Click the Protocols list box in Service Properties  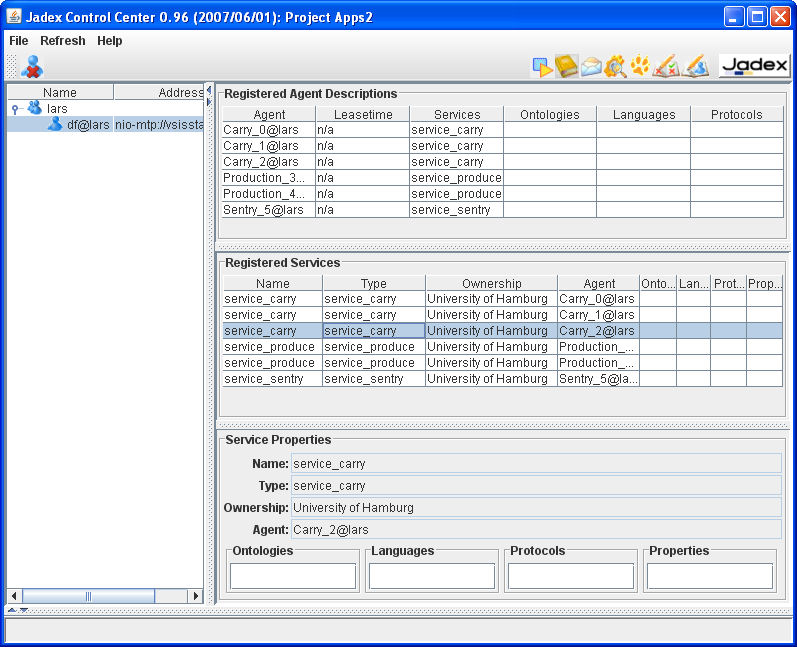(x=571, y=576)
